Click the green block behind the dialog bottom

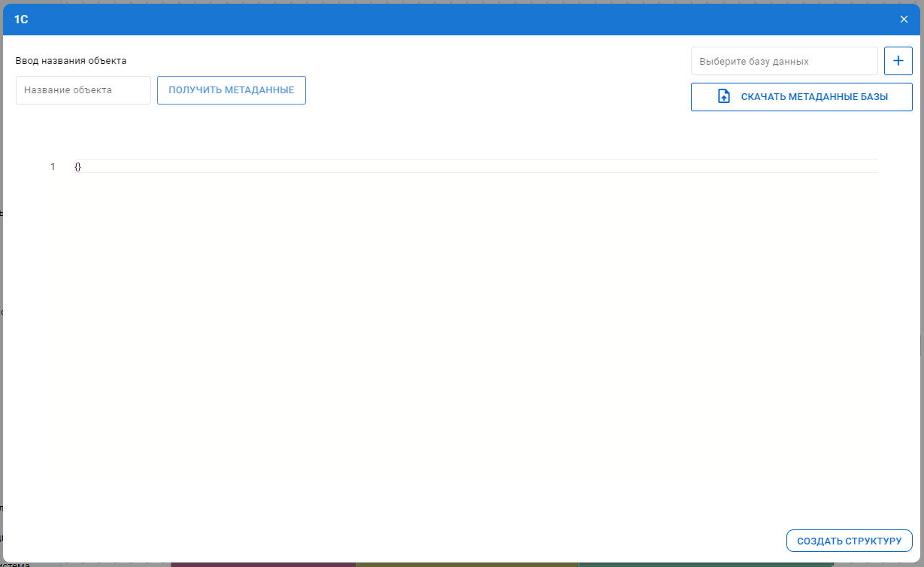point(707,564)
